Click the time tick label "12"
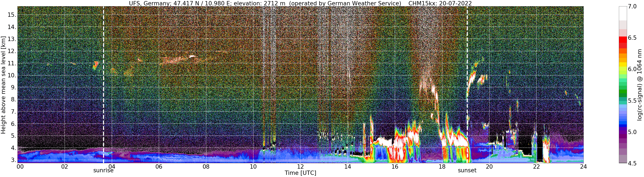This screenshot has height=177, width=644. (300, 166)
